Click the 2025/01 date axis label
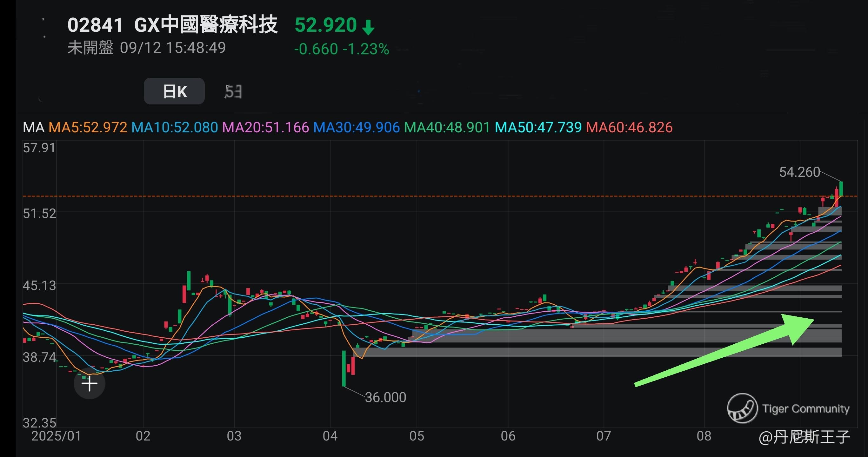The image size is (868, 457). (56, 436)
